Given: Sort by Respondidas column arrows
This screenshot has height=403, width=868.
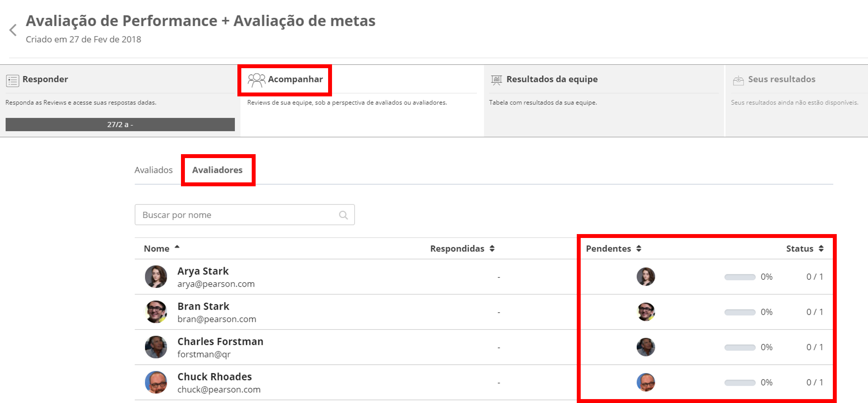Looking at the screenshot, I should pyautogui.click(x=492, y=248).
